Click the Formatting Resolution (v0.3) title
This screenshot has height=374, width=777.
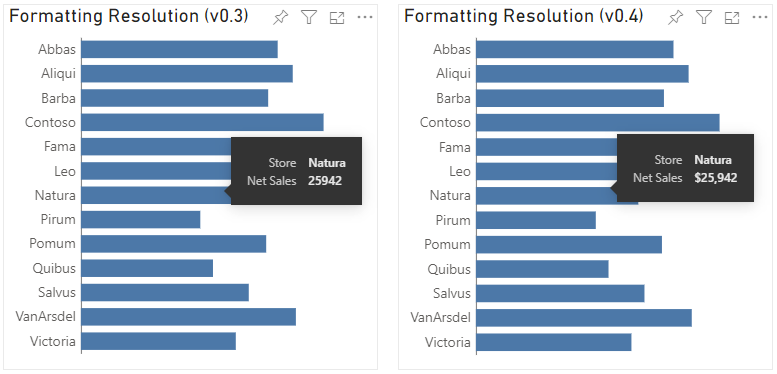point(129,17)
